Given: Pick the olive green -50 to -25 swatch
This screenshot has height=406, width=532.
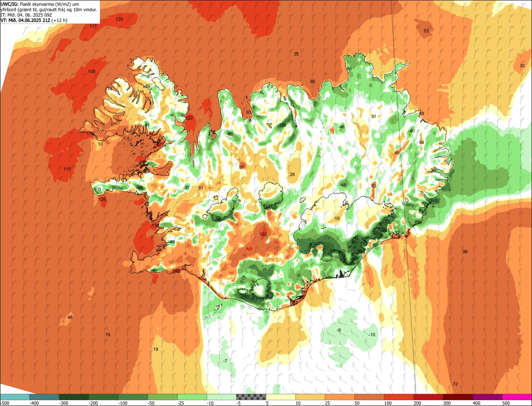Looking at the screenshot, I should [x=163, y=397].
